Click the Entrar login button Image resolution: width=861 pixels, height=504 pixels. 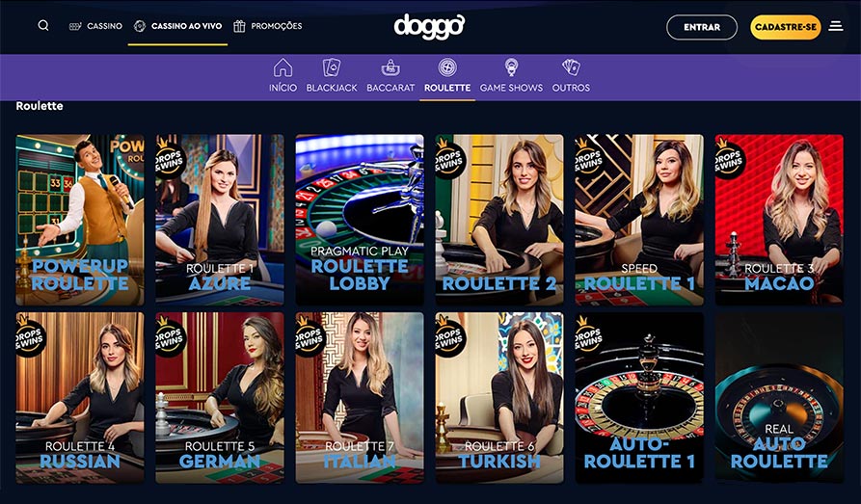(702, 27)
